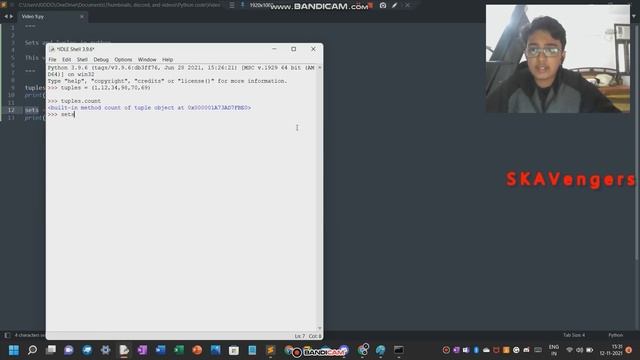The width and height of the screenshot is (640, 360).
Task: Open the terminal icon on the taskbar
Action: (x=399, y=350)
